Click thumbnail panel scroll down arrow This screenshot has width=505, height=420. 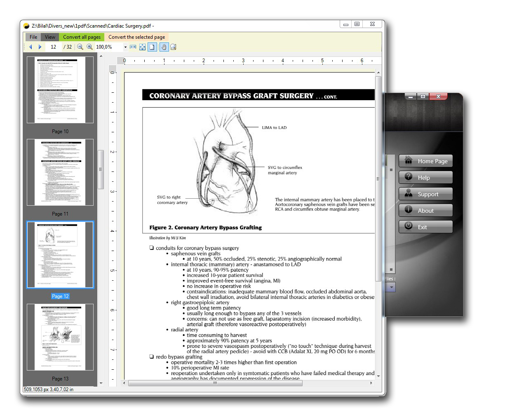point(101,383)
